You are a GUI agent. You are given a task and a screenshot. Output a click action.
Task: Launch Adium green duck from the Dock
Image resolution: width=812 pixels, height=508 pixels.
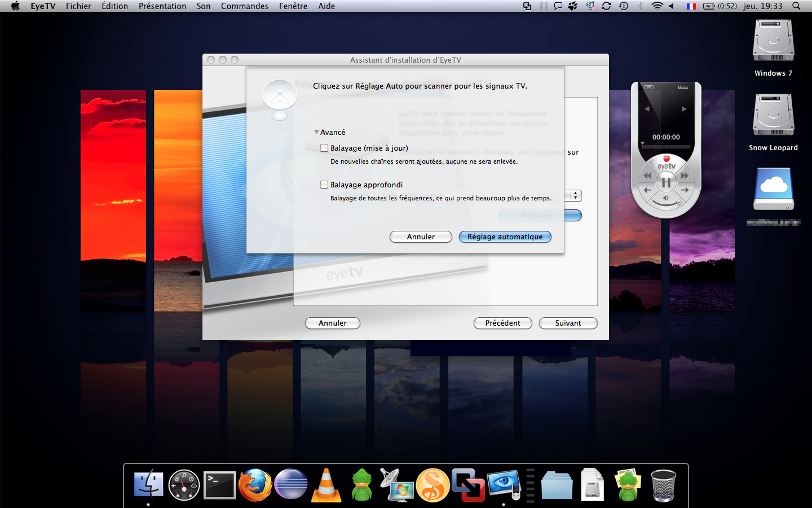362,485
